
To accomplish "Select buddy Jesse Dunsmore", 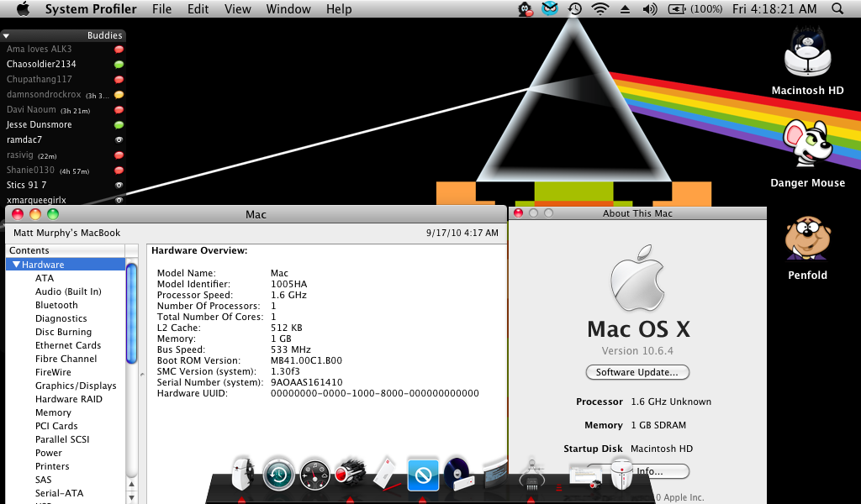I will pyautogui.click(x=39, y=124).
